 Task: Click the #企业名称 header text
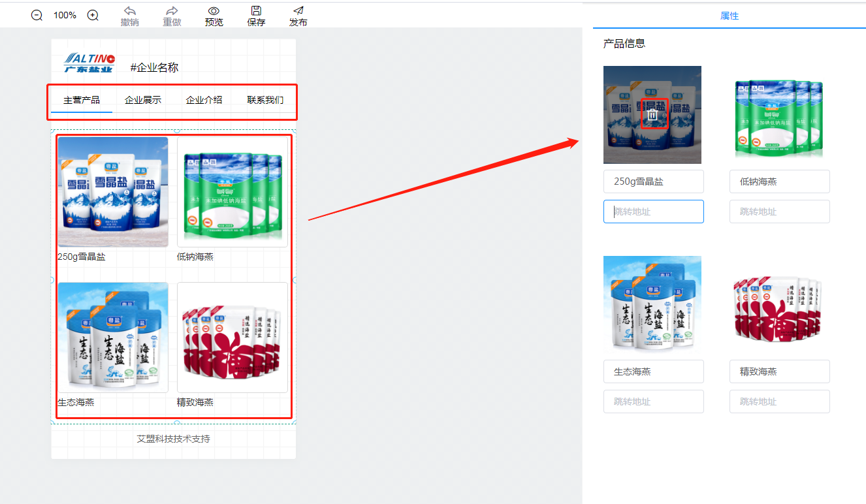tap(154, 67)
